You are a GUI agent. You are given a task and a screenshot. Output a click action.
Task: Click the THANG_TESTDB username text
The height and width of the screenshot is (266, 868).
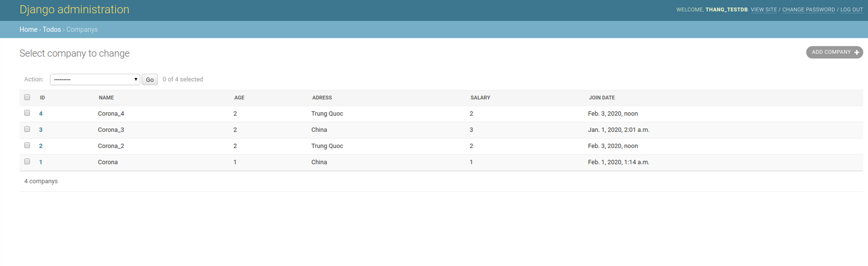point(726,9)
